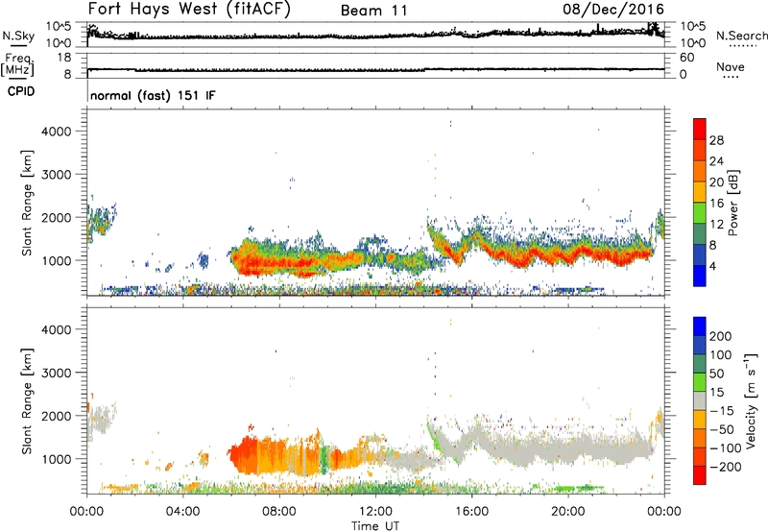The height and width of the screenshot is (532, 768).
Task: Click the "100" label on the Velocity scale
Action: pyautogui.click(x=721, y=355)
